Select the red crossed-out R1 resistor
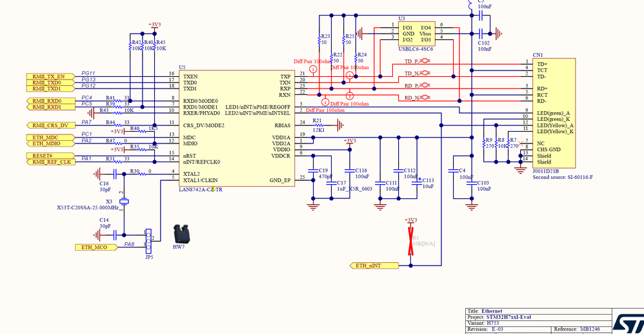This screenshot has width=644, height=334. tap(410, 240)
